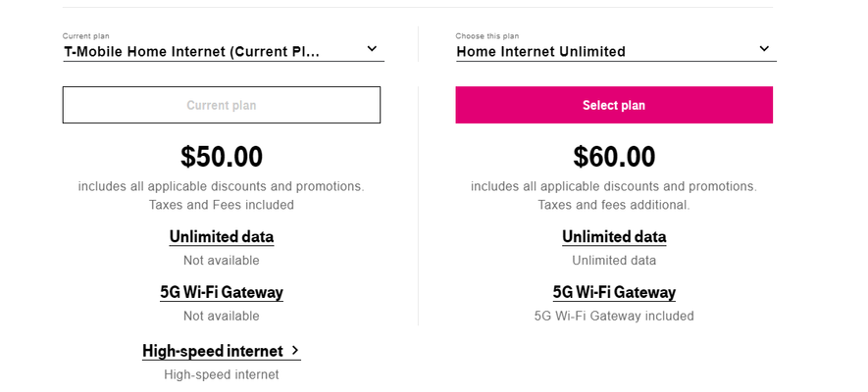
Task: Click the 'Taxes and Fees included' text
Action: point(222,205)
